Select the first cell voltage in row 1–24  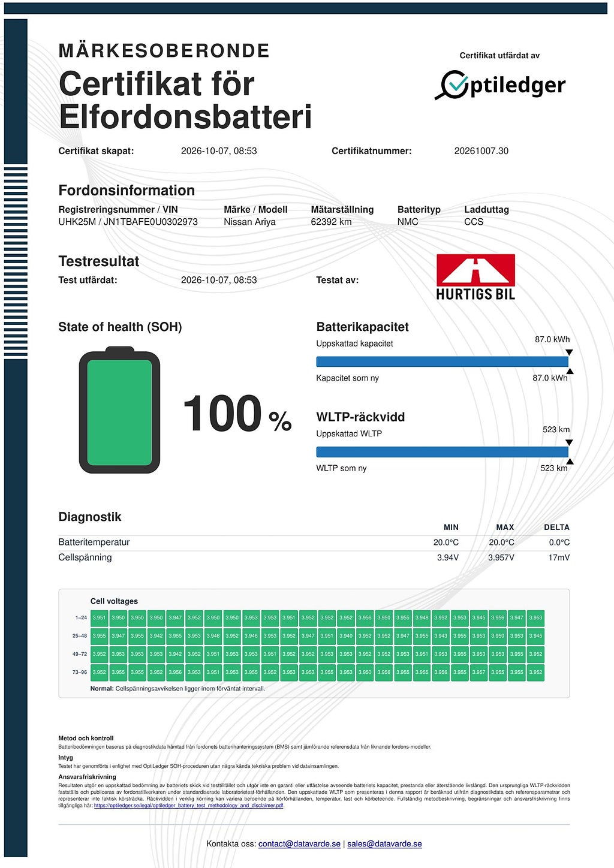click(100, 617)
